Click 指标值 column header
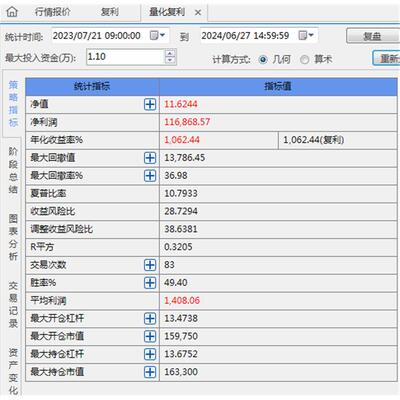This screenshot has height=400, width=400. click(278, 87)
